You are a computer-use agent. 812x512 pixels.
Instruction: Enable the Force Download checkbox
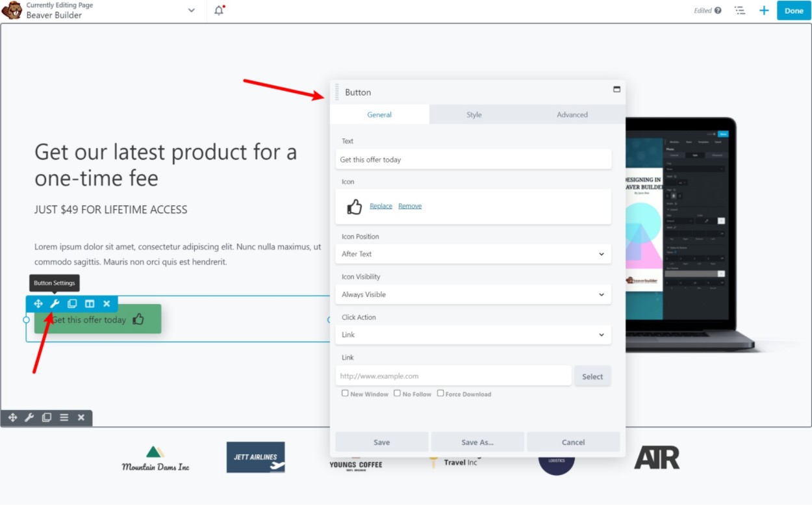coord(440,393)
